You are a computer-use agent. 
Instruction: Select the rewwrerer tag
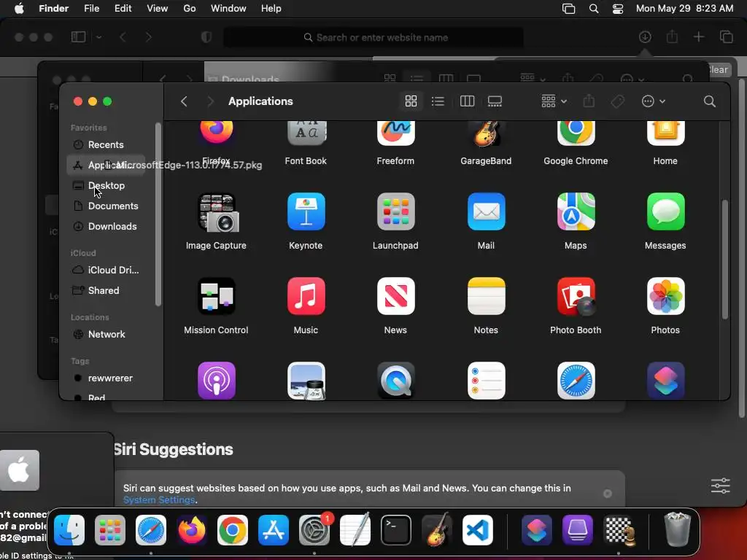click(106, 378)
